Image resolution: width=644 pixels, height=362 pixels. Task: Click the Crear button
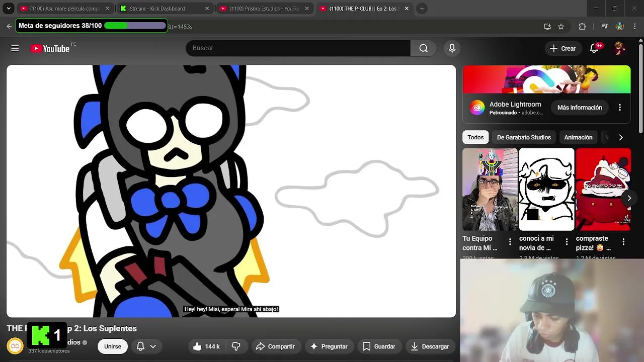coord(562,48)
